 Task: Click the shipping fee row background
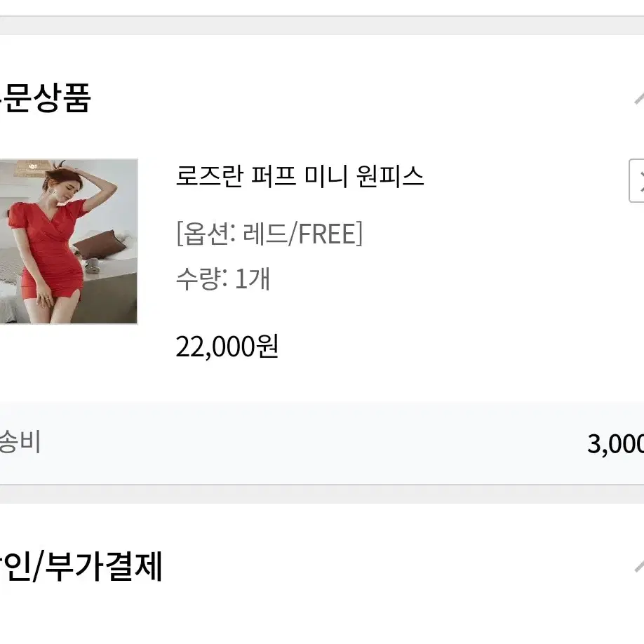pyautogui.click(x=322, y=443)
